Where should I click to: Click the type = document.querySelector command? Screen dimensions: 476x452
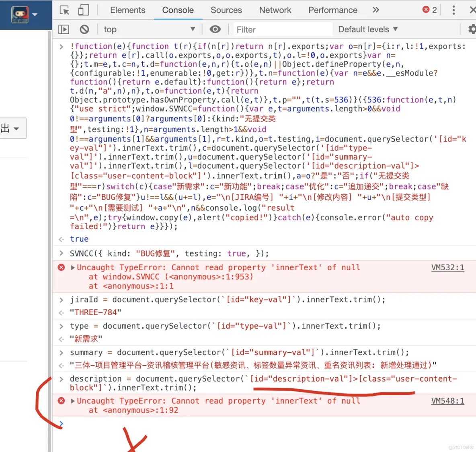click(x=225, y=326)
